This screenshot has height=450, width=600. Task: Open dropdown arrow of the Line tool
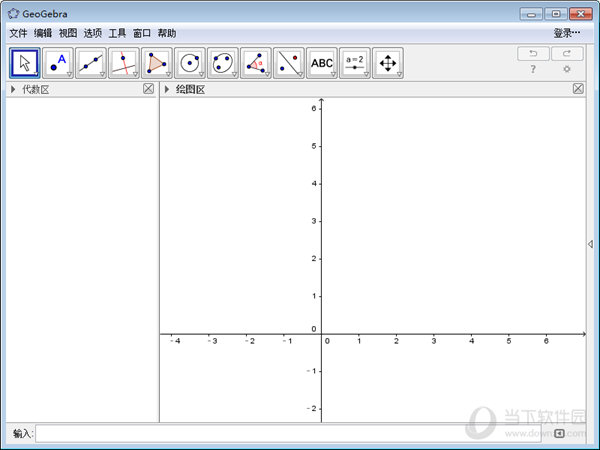click(x=103, y=74)
